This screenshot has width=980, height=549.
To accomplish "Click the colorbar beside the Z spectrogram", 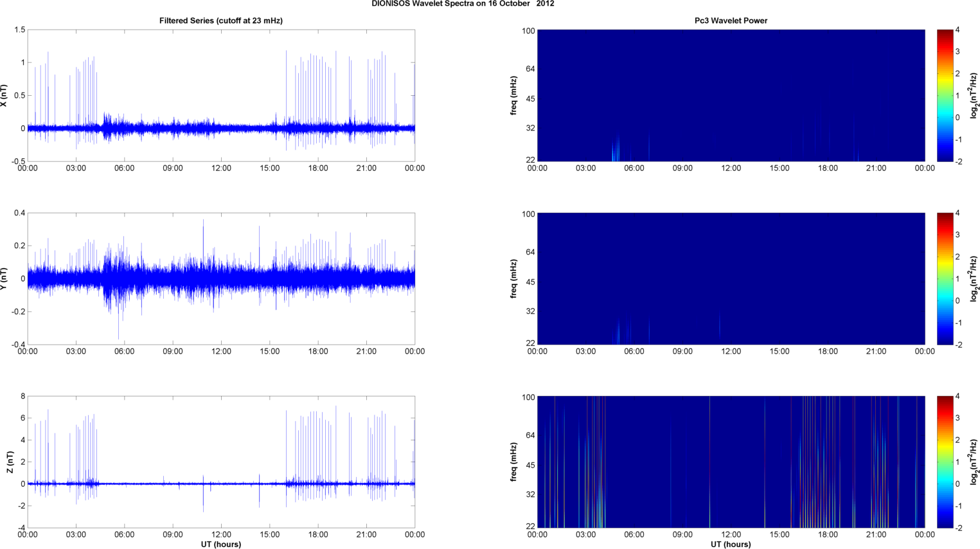I will coord(945,462).
